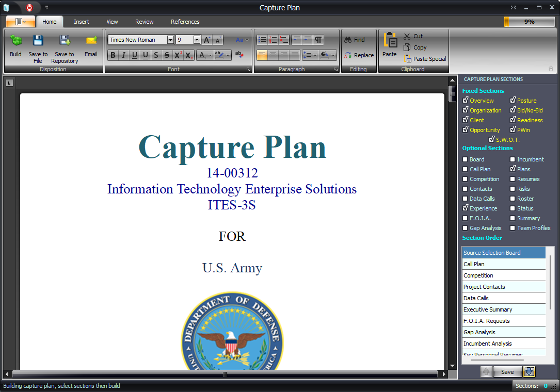The height and width of the screenshot is (392, 560).
Task: Open paragraph shading dropdown arrow
Action: pyautogui.click(x=333, y=55)
